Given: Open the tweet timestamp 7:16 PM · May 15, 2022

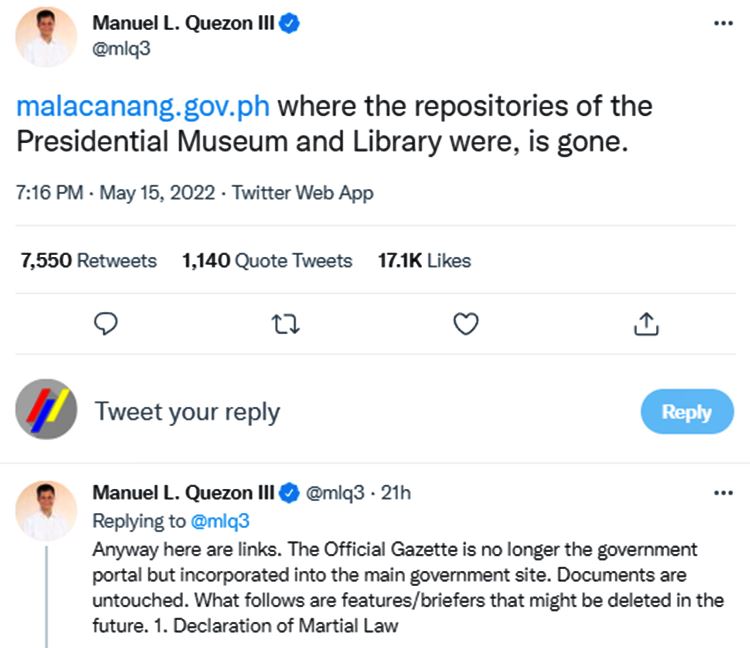Looking at the screenshot, I should point(117,193).
